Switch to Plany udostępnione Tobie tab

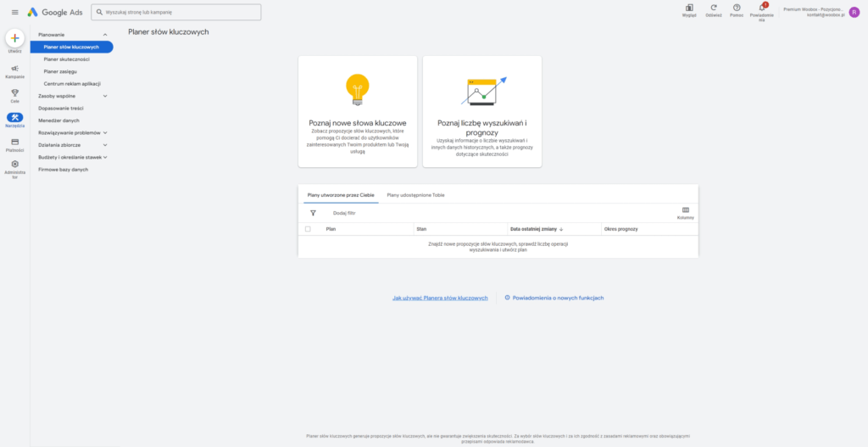(415, 195)
